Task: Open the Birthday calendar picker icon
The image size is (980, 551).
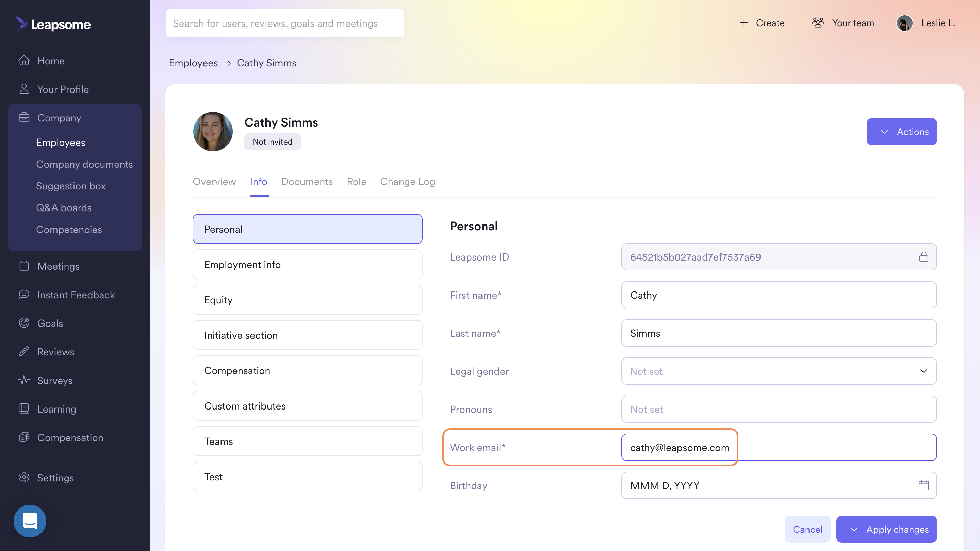Action: click(924, 485)
